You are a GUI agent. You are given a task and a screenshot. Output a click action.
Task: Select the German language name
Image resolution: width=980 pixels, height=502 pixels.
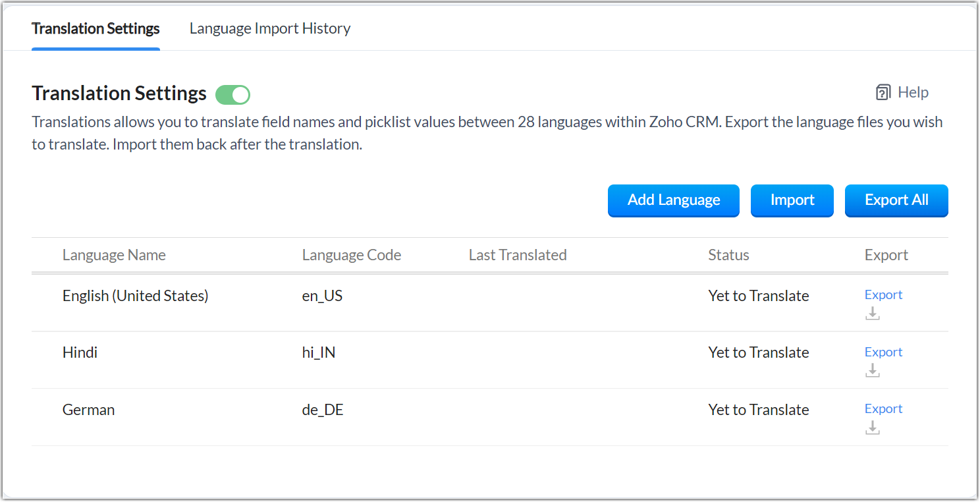tap(88, 410)
